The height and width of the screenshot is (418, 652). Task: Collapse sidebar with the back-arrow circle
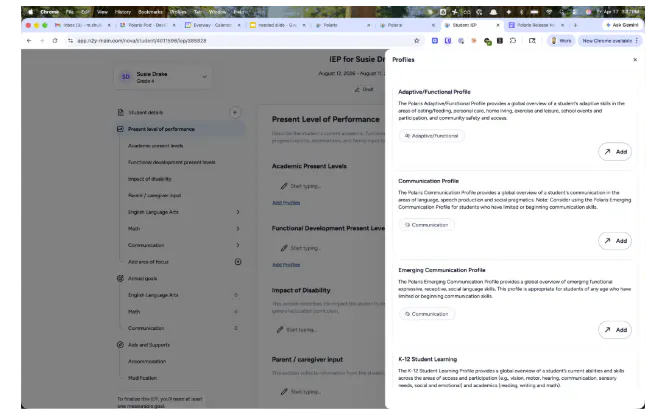point(237,113)
